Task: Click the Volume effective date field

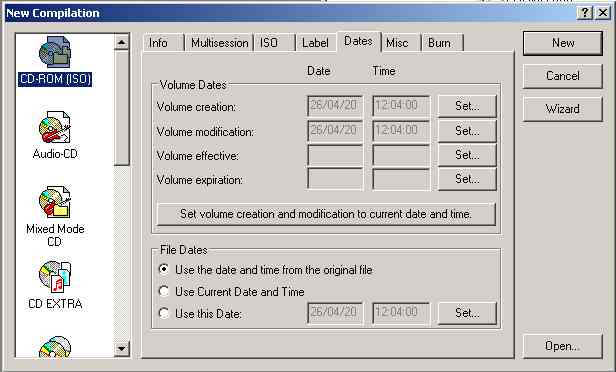Action: coord(335,156)
